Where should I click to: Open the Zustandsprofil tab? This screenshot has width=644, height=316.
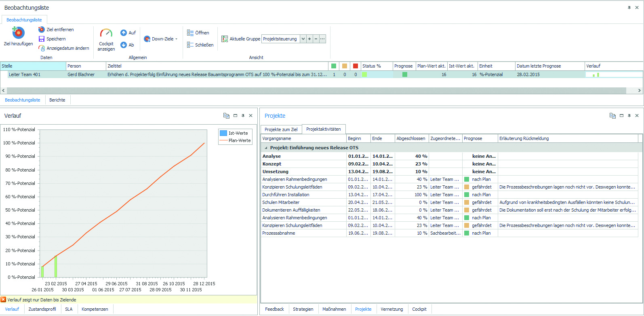pos(42,309)
